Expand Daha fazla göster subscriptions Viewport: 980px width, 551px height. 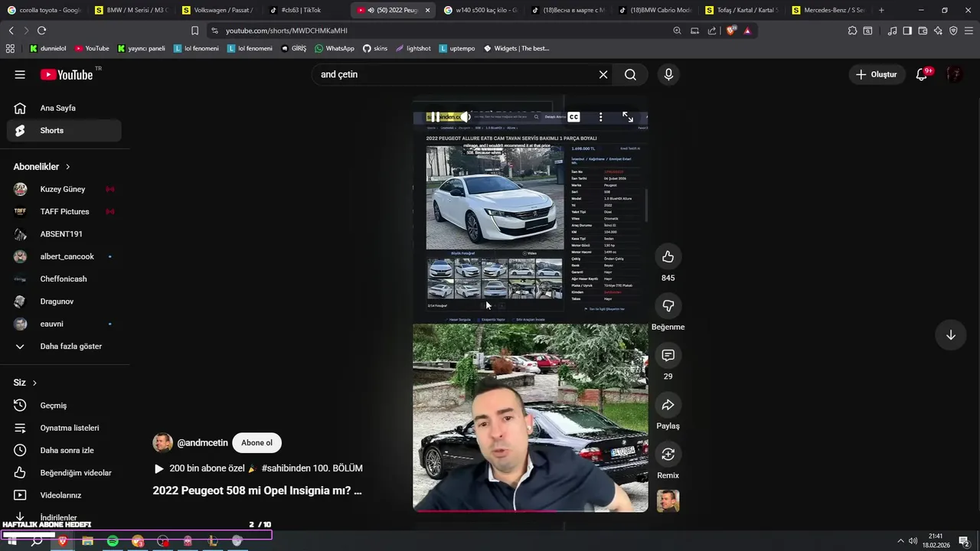click(64, 346)
